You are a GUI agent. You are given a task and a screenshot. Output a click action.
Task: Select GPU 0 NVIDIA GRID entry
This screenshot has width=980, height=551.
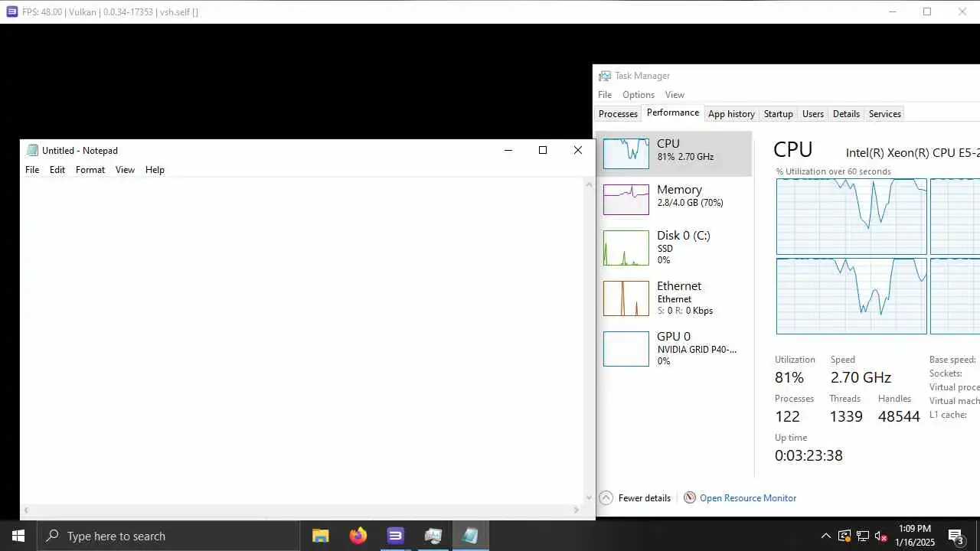674,348
